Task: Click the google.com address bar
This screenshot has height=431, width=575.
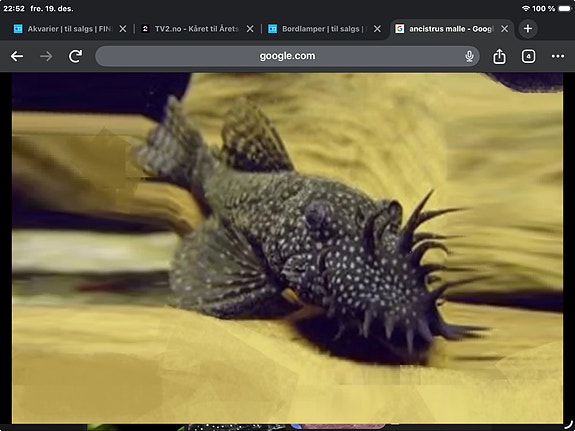Action: coord(287,56)
